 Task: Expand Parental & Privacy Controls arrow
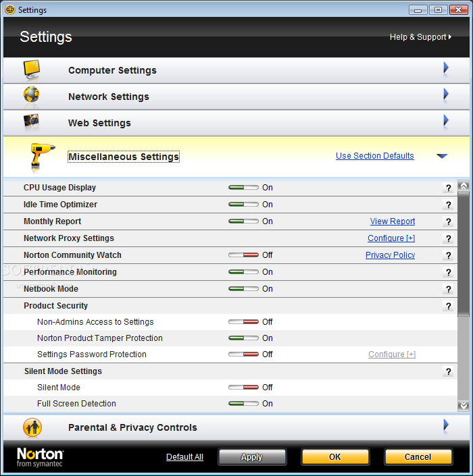coord(446,425)
